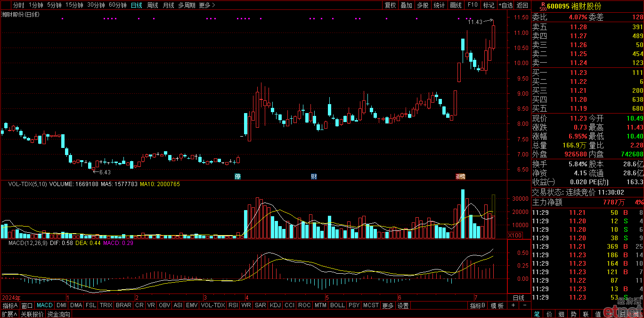The height and width of the screenshot is (318, 644).
Task: Click the 日线 period label below the MACD scale
Action: 518,298
